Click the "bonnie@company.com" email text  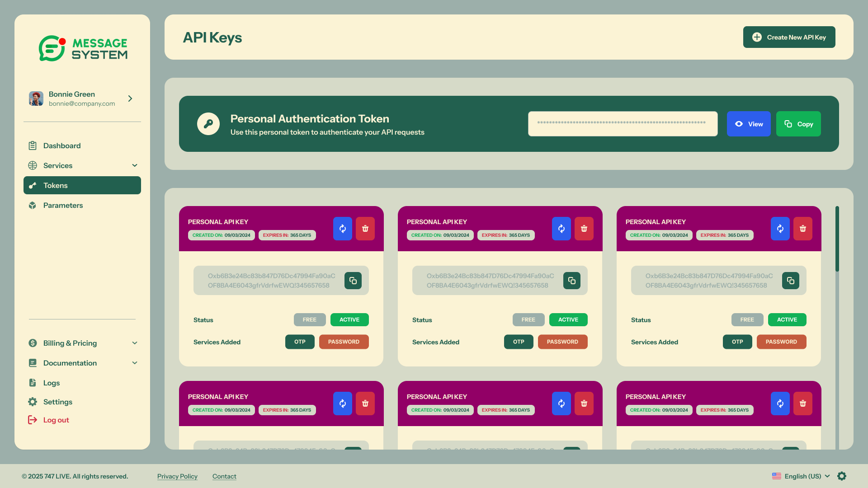coord(82,103)
